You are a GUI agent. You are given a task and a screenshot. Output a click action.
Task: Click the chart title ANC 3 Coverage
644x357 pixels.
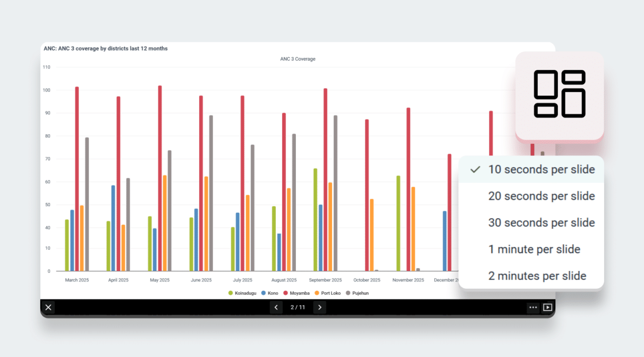(298, 59)
